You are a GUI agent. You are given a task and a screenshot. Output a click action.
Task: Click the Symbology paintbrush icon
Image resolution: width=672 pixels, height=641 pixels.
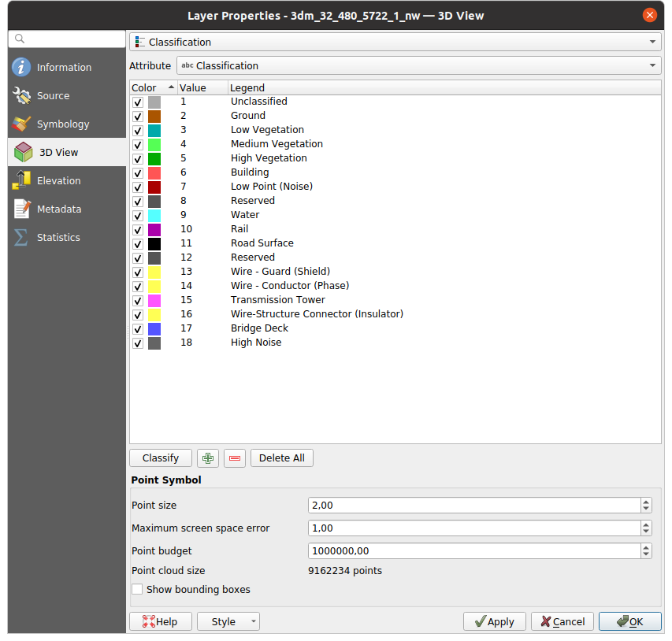tap(21, 124)
